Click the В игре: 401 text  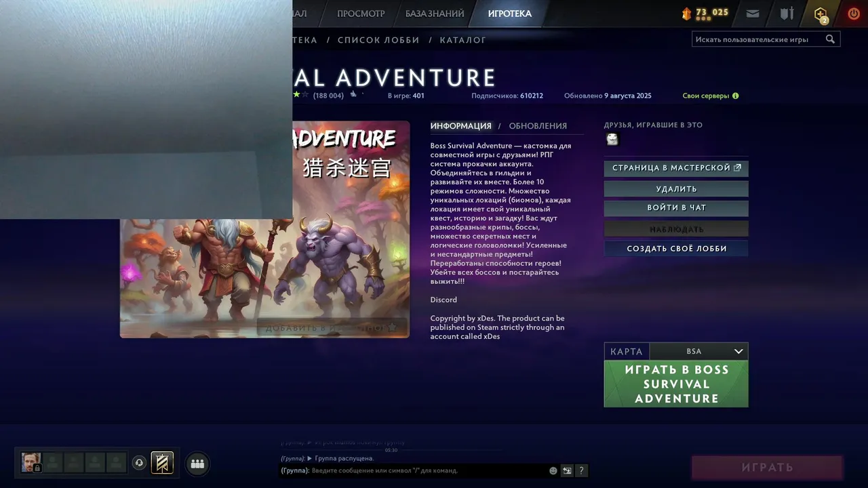(406, 96)
